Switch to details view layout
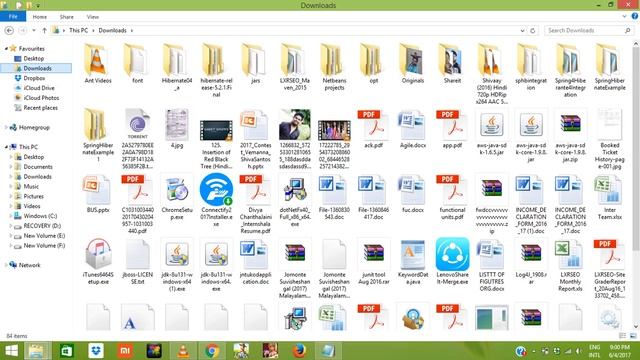Image resolution: width=640 pixels, height=360 pixels. pyautogui.click(x=622, y=336)
